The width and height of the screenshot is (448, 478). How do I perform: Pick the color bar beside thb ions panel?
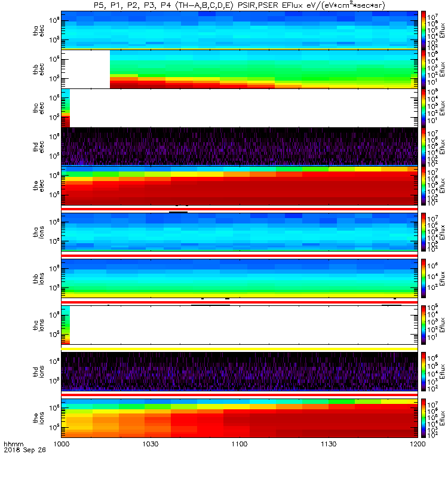[424, 278]
